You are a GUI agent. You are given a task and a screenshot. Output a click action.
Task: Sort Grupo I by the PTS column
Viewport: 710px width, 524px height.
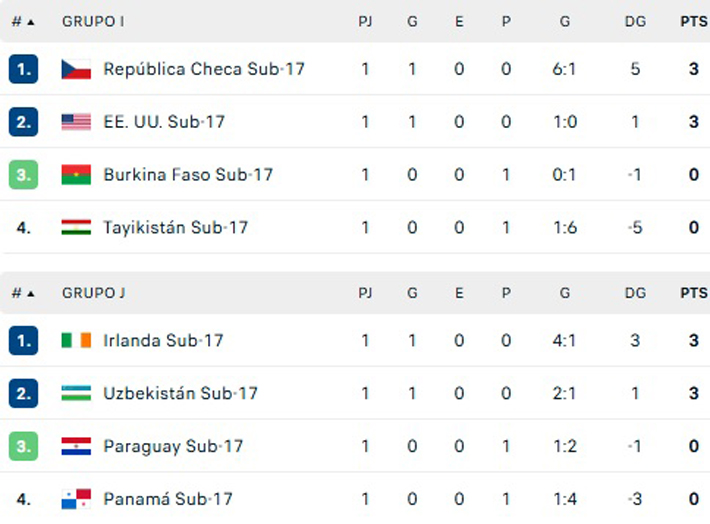(x=693, y=21)
